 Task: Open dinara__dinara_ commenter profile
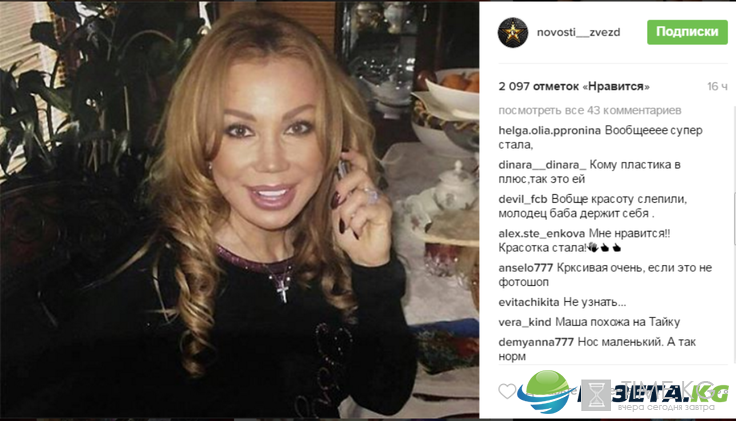(x=542, y=165)
